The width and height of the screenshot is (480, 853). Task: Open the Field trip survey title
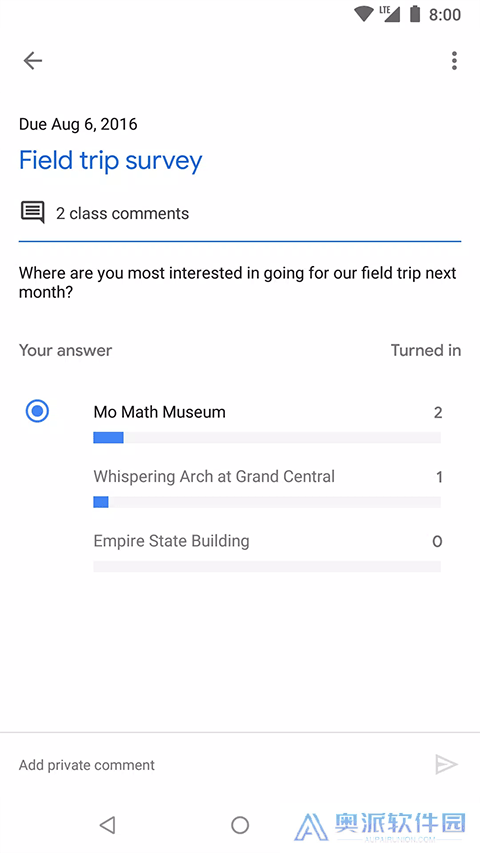point(110,160)
